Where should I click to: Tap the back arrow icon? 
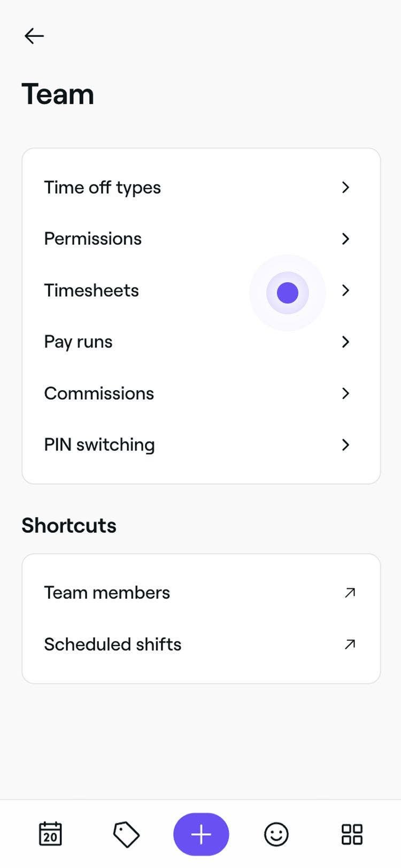click(x=34, y=36)
